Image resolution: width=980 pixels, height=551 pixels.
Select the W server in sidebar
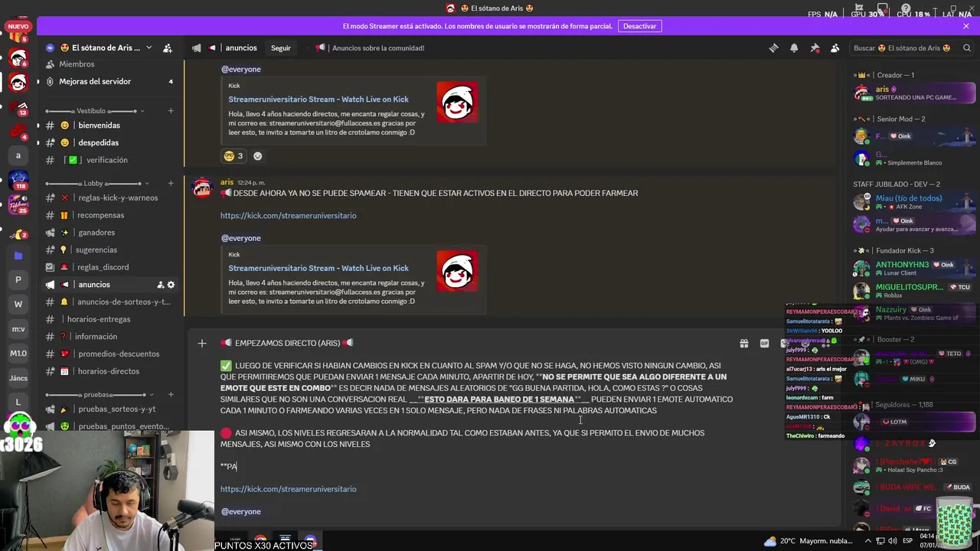point(18,304)
